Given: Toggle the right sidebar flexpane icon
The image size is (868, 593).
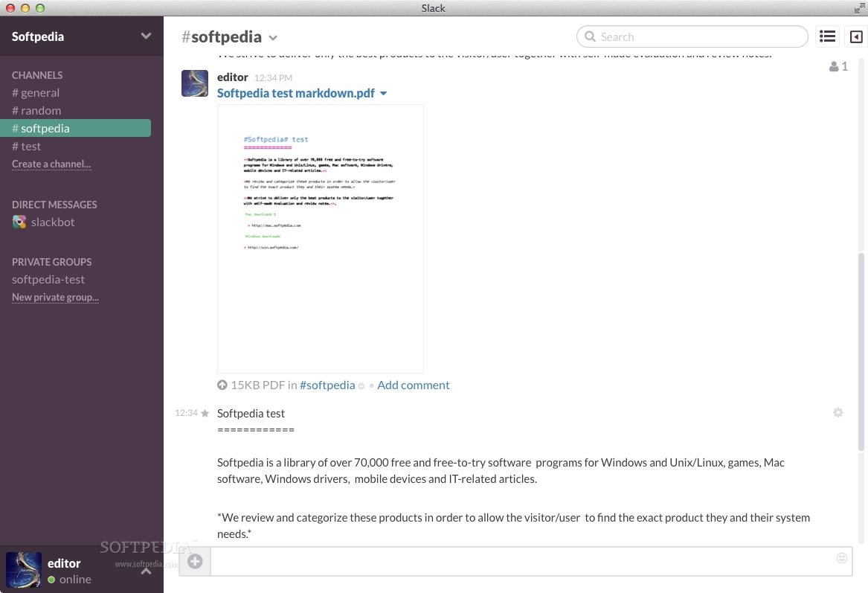Looking at the screenshot, I should [x=856, y=36].
